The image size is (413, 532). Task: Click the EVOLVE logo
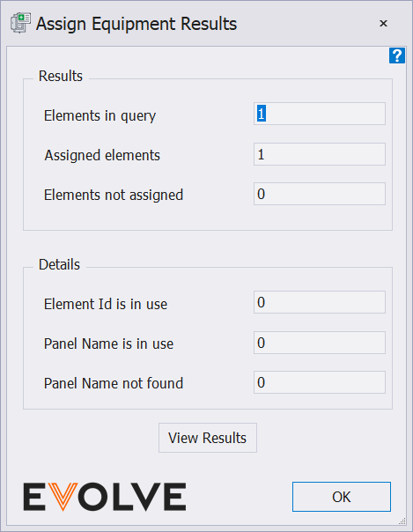(x=105, y=497)
